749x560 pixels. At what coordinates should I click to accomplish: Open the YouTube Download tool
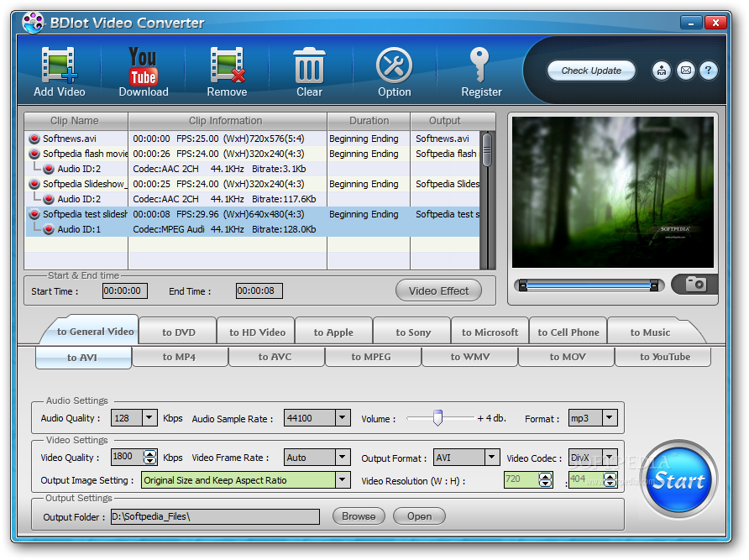point(144,71)
